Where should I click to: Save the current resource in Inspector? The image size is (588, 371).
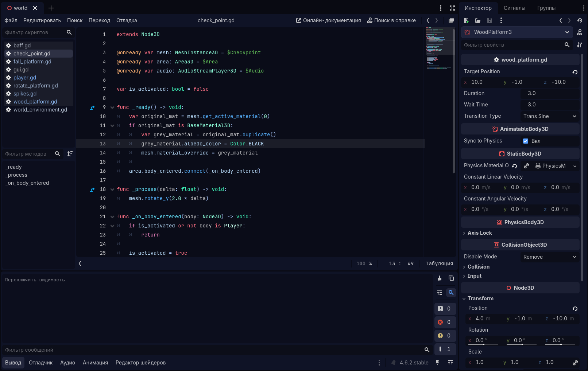click(x=490, y=20)
